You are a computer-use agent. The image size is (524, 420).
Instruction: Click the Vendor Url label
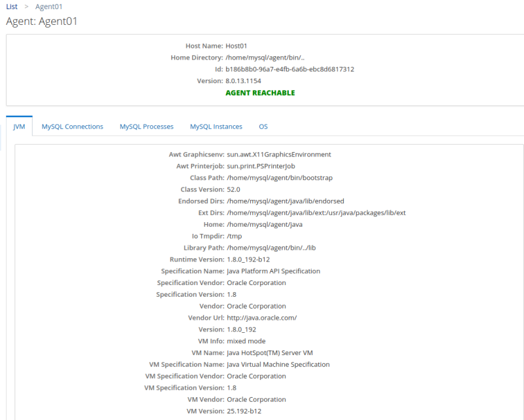click(x=206, y=318)
